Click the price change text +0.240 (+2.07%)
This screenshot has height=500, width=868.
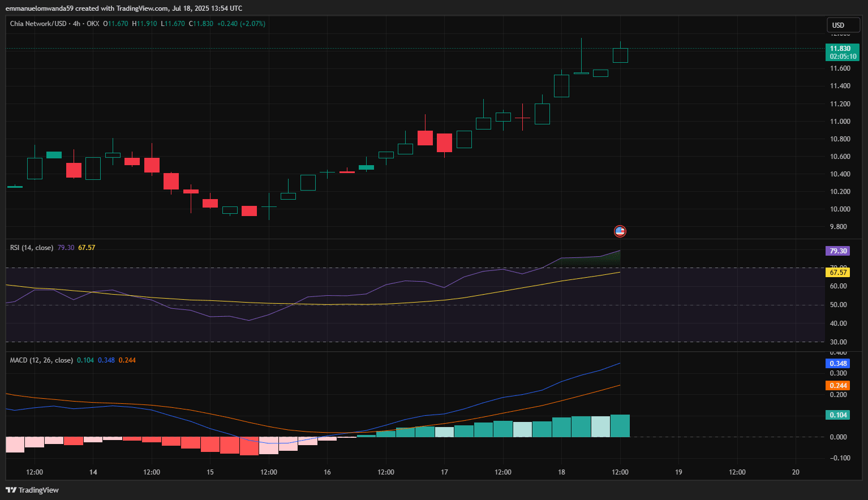click(241, 24)
